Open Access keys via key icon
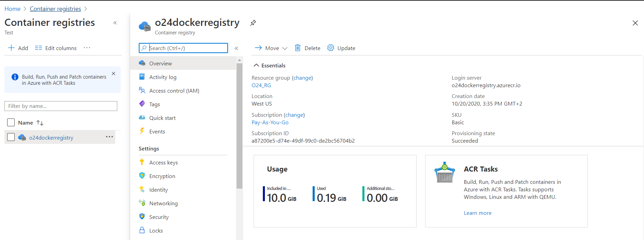 tap(142, 162)
